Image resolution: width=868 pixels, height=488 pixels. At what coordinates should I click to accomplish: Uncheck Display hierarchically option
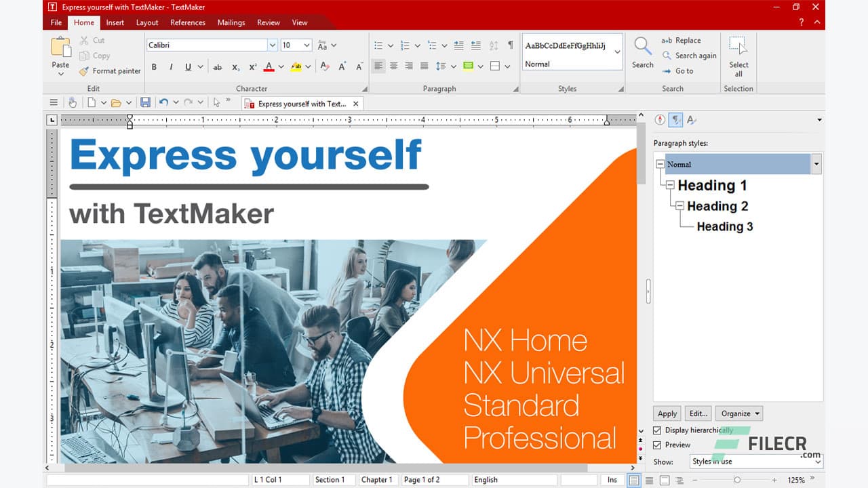point(656,430)
